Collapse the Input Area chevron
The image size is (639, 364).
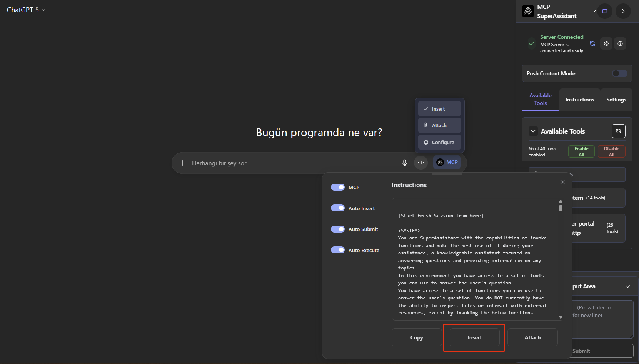click(628, 286)
